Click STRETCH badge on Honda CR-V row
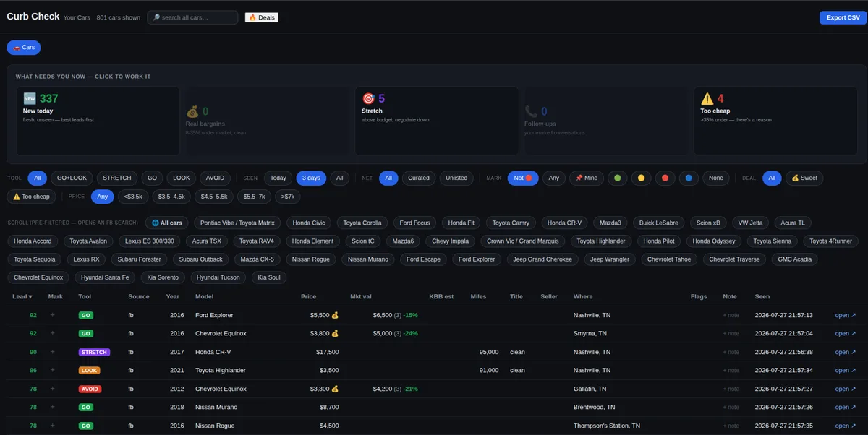The image size is (868, 435). tap(94, 352)
